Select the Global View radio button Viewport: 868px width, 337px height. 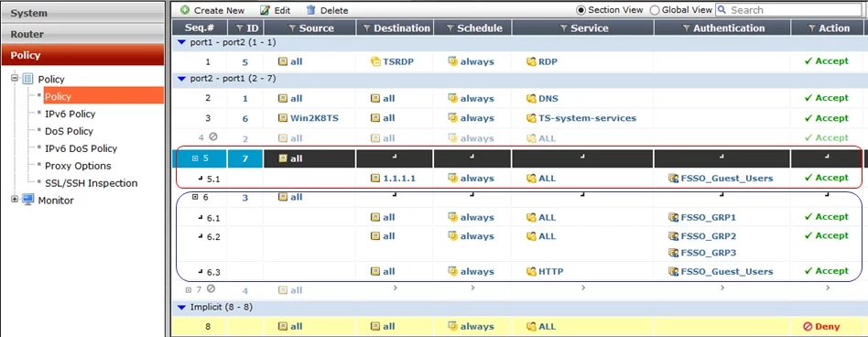coord(655,10)
